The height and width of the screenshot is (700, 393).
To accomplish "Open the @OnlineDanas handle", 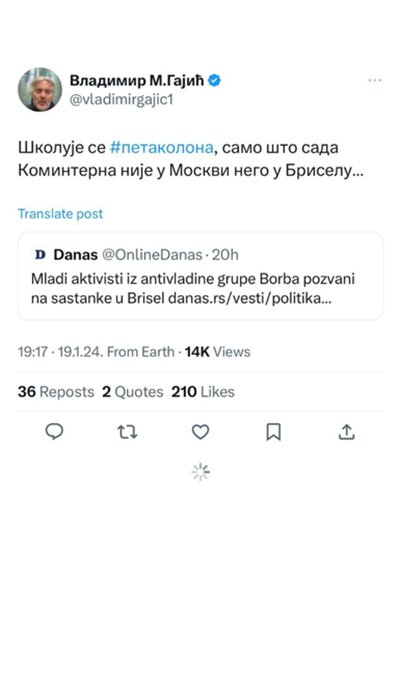I will 152,255.
